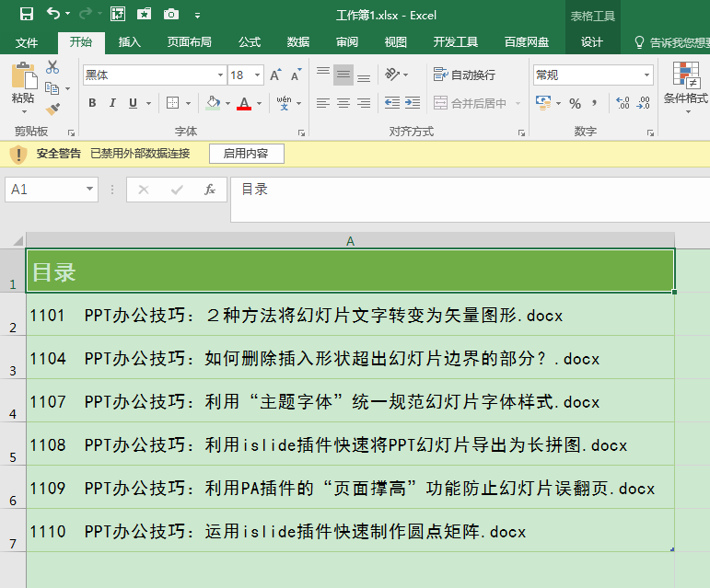The image size is (710, 588).
Task: Select column header A
Action: coord(350,240)
